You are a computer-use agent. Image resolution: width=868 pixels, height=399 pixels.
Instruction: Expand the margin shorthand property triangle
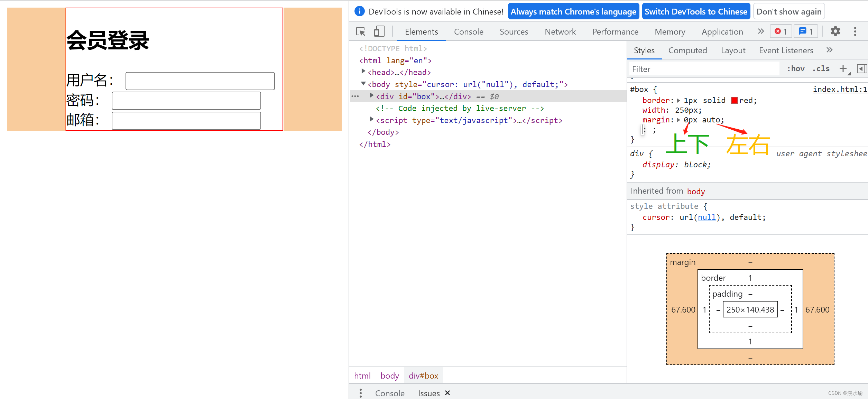[678, 120]
